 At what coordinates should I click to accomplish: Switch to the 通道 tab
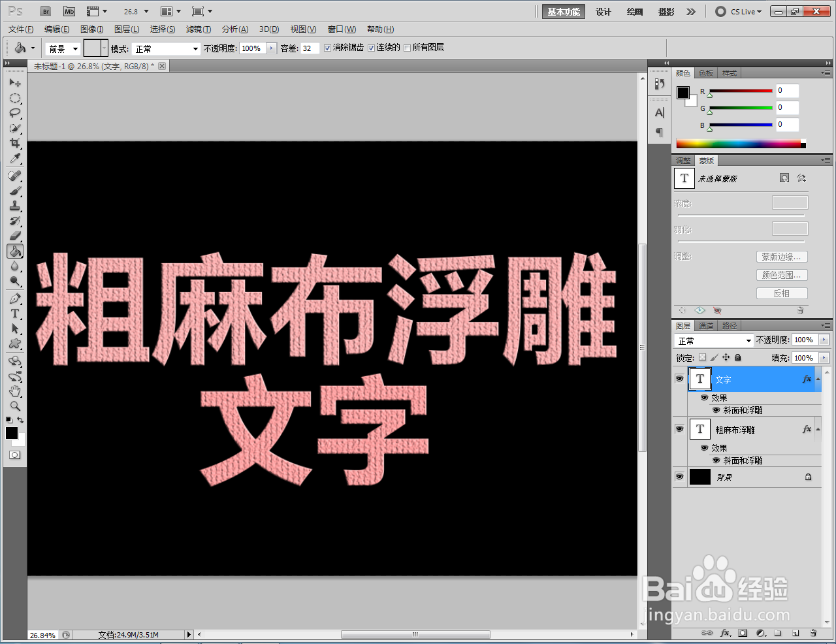[705, 325]
